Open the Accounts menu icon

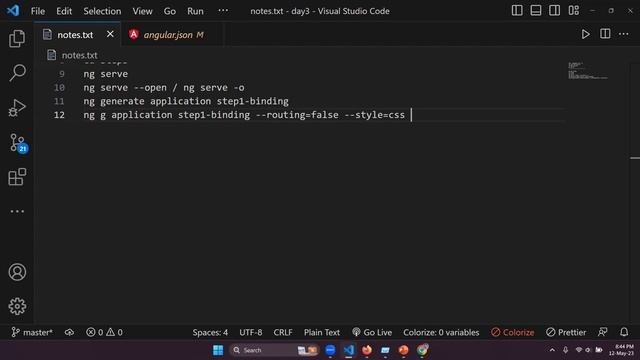[x=17, y=272]
